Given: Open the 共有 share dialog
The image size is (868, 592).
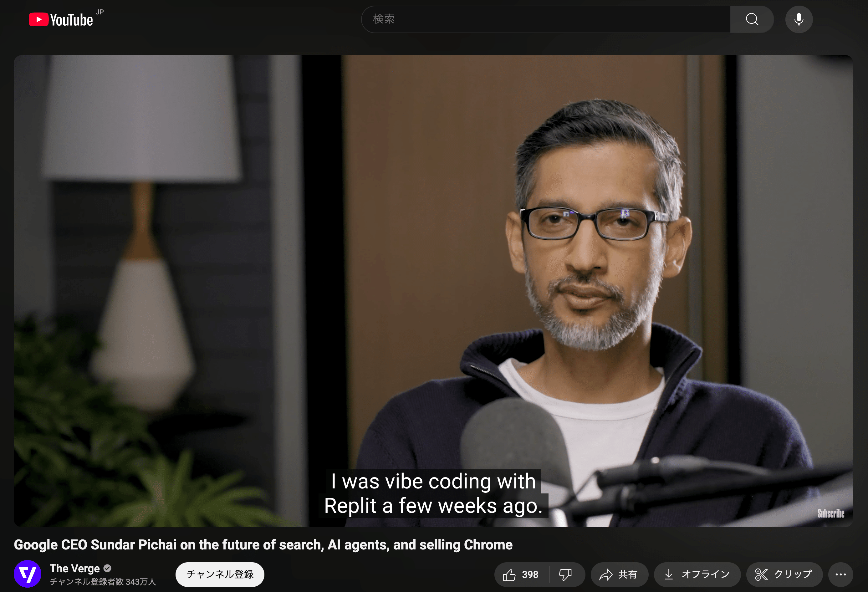Looking at the screenshot, I should click(x=619, y=574).
